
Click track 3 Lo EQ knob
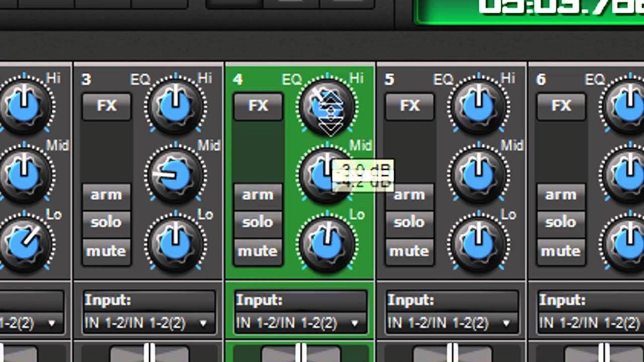(x=176, y=244)
